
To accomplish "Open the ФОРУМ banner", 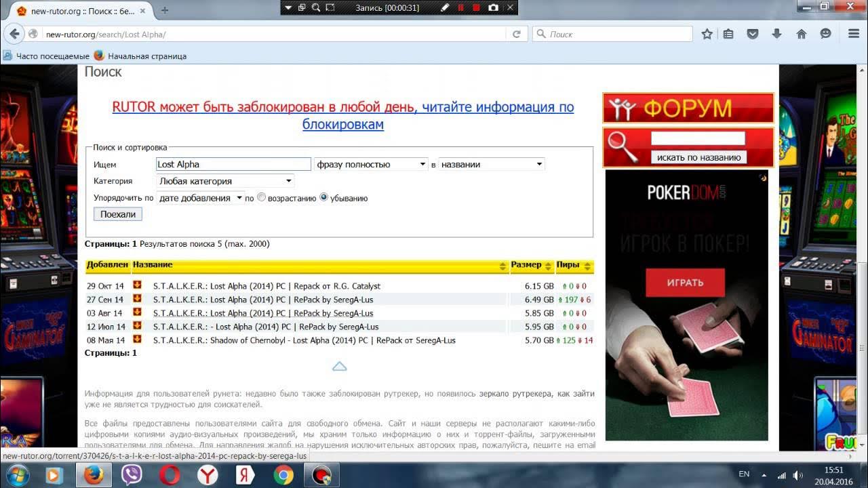I will click(688, 108).
